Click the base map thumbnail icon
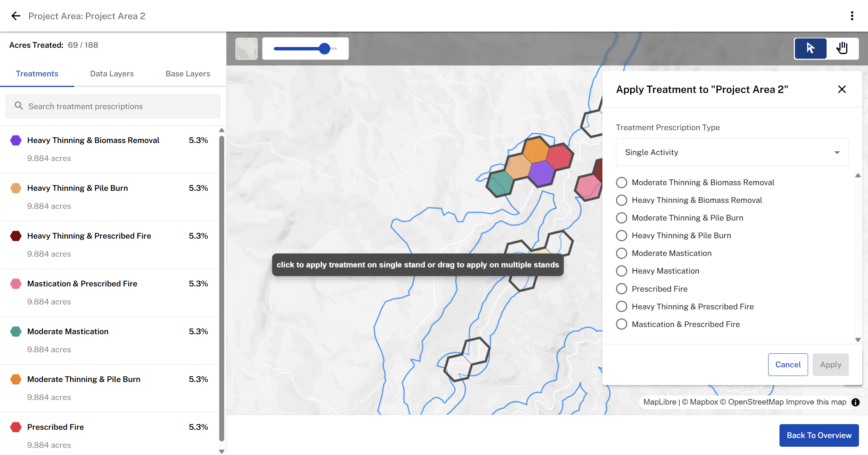The width and height of the screenshot is (868, 455). [246, 49]
